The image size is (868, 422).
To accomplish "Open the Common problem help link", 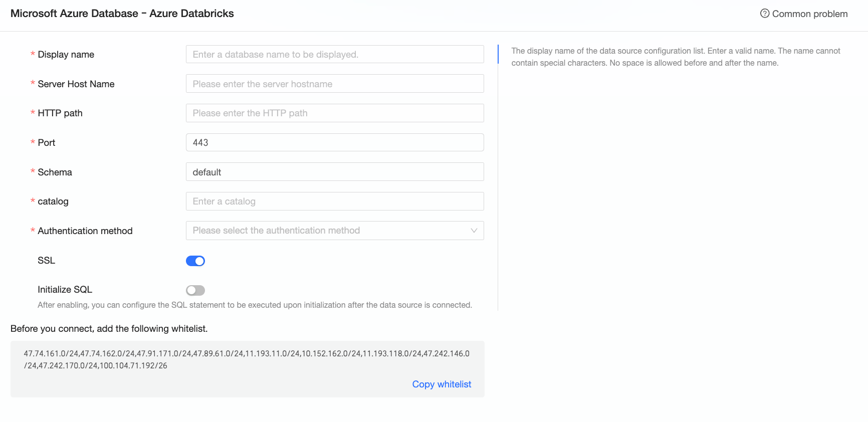I will click(809, 14).
